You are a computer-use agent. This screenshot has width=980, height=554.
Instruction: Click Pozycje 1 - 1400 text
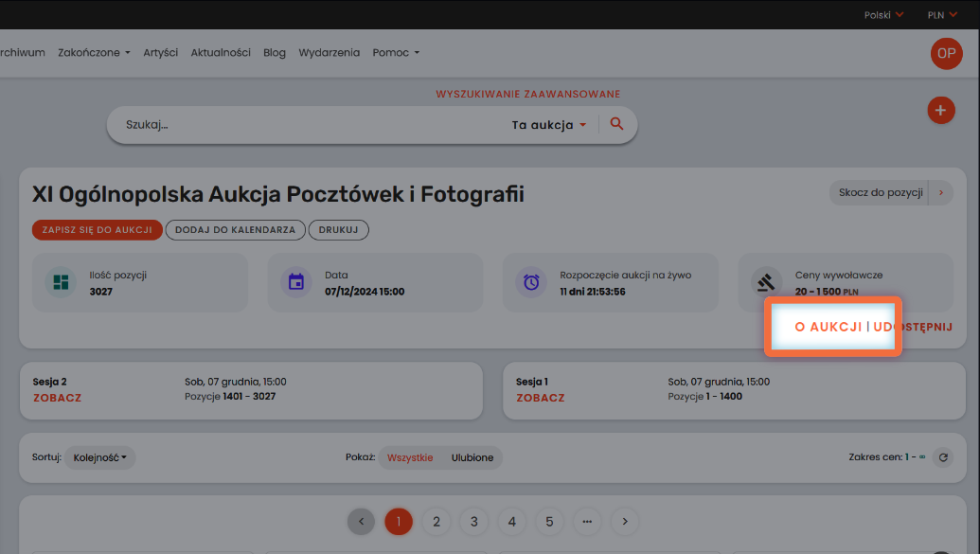(x=705, y=397)
